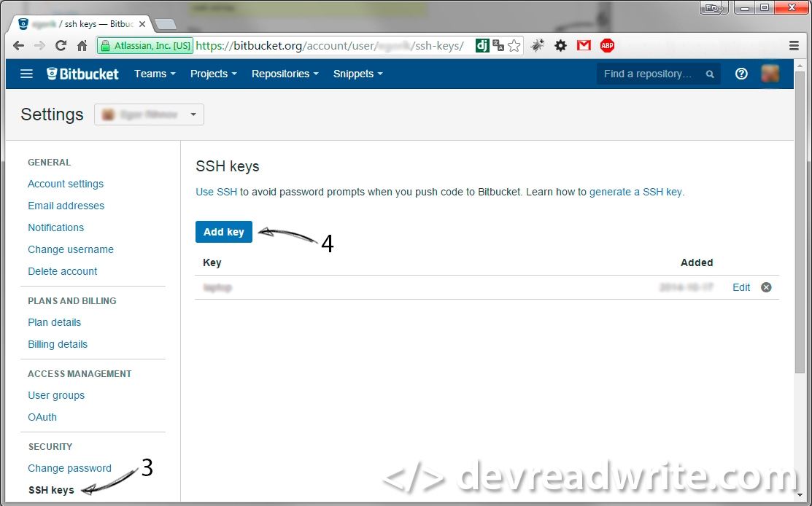Viewport: 812px width, 506px height.
Task: Delete the key with the X icon
Action: coord(767,287)
